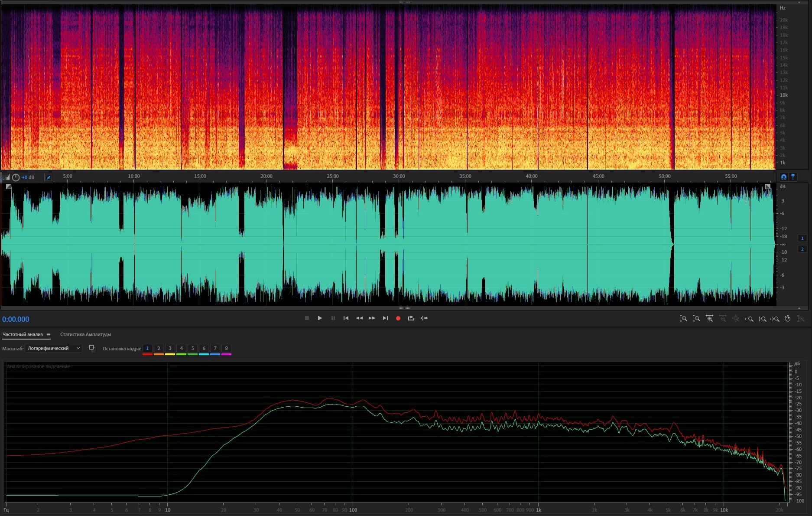Open the Масштаб scale dropdown
812x516 pixels.
(53, 348)
